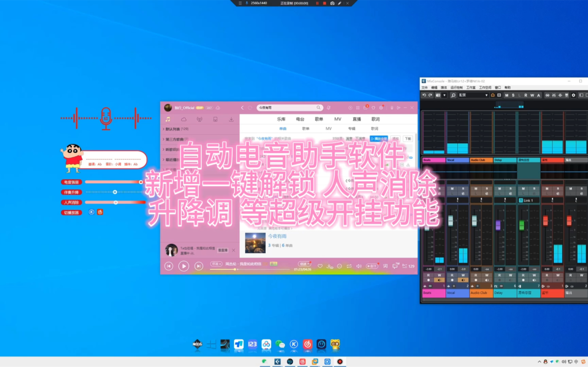
Task: Open the 词 lyrics button in player bar
Action: pyautogui.click(x=385, y=266)
